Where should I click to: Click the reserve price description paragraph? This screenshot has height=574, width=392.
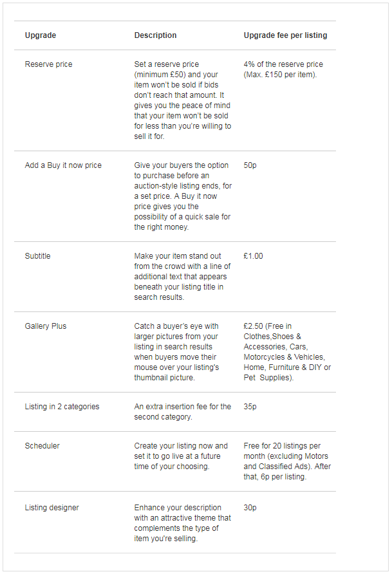pos(182,100)
